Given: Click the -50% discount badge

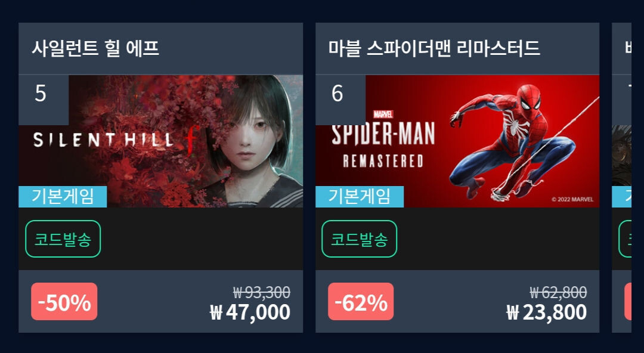Looking at the screenshot, I should pyautogui.click(x=64, y=302).
